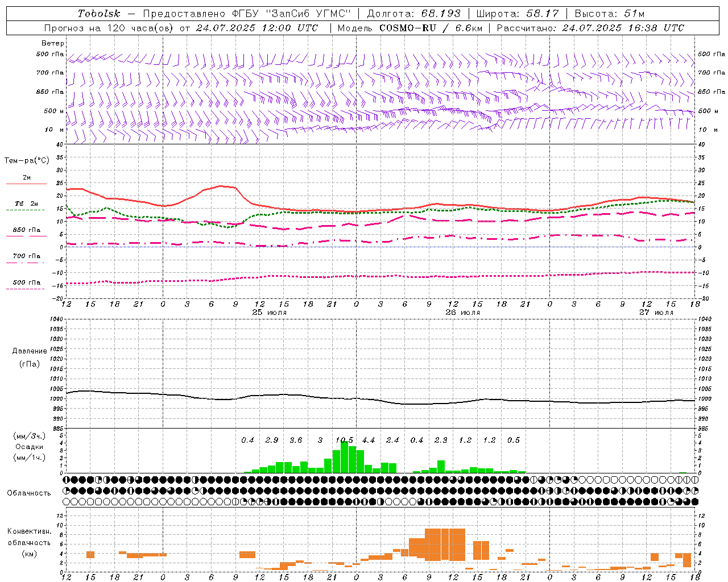The image size is (728, 582).
Task: Click the Tobolsk station name in the header
Action: pyautogui.click(x=99, y=14)
